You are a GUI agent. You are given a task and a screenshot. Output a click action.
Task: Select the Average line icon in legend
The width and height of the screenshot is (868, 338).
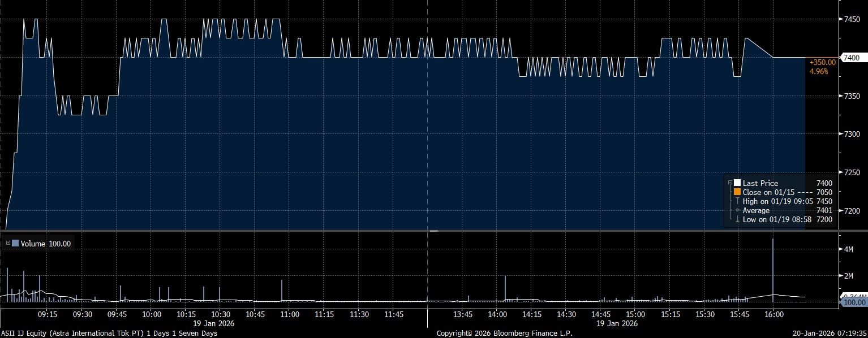[737, 210]
